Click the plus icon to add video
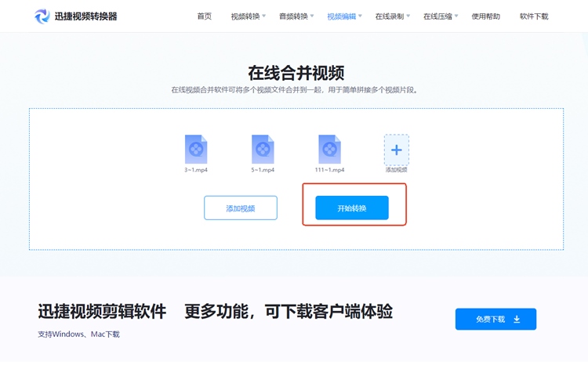 [397, 150]
